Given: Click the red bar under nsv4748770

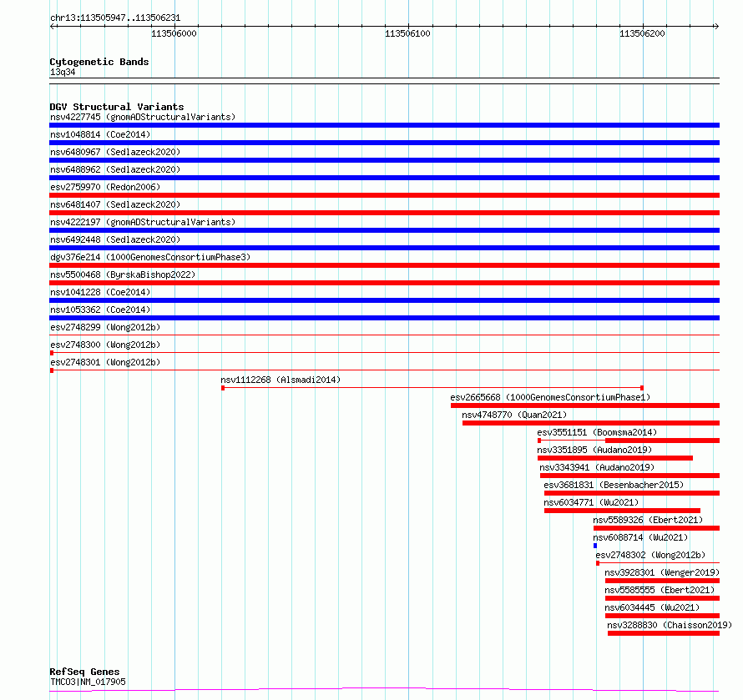Looking at the screenshot, I should coord(591,423).
